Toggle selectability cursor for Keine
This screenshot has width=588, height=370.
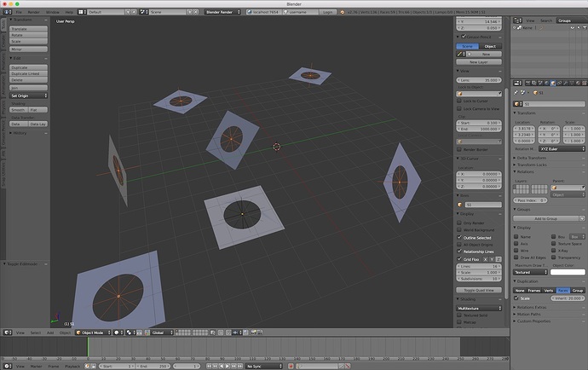(579, 28)
